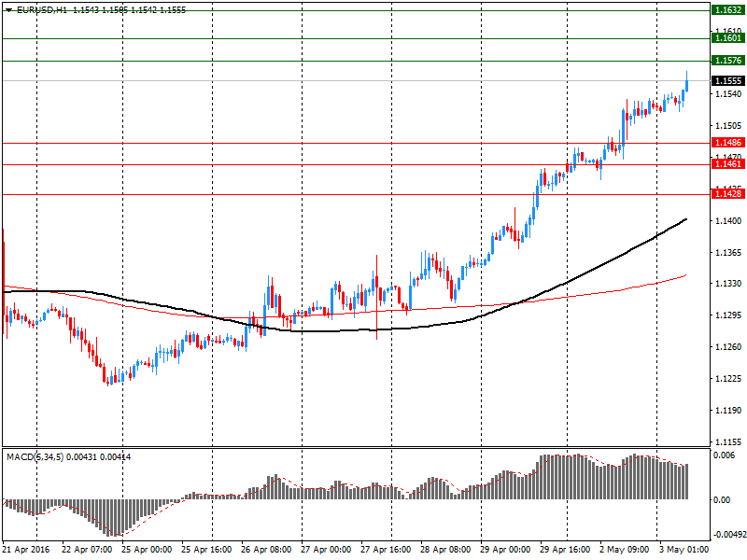Select the 1.1601 green price level label
This screenshot has width=747, height=560.
(x=728, y=38)
